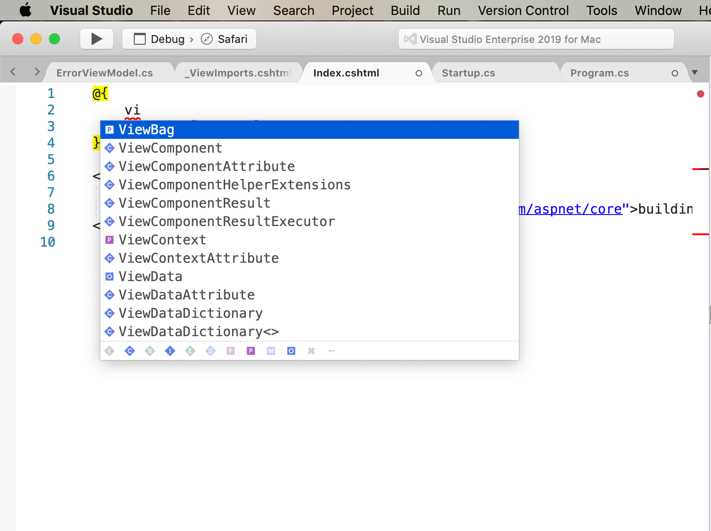711x531 pixels.
Task: Toggle the blue interface filter icon in completion bar
Action: coord(170,351)
